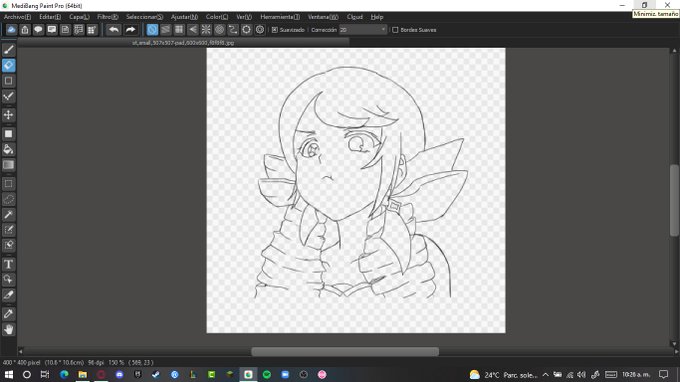Open the Cloud menu
680x382 pixels.
[x=354, y=17]
